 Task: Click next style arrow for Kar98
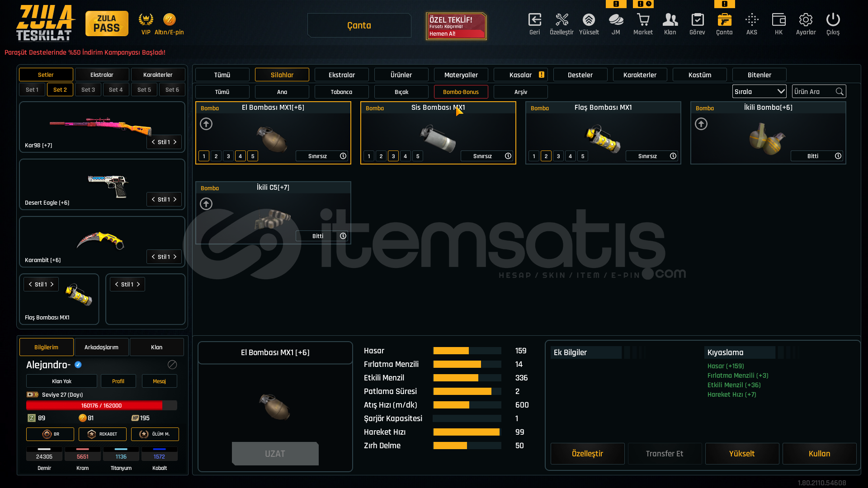pyautogui.click(x=175, y=142)
